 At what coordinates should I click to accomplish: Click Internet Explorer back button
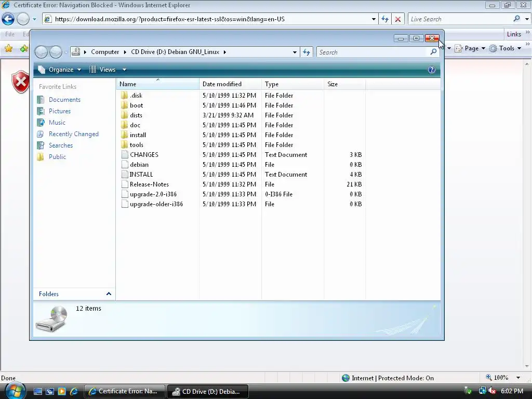click(8, 19)
